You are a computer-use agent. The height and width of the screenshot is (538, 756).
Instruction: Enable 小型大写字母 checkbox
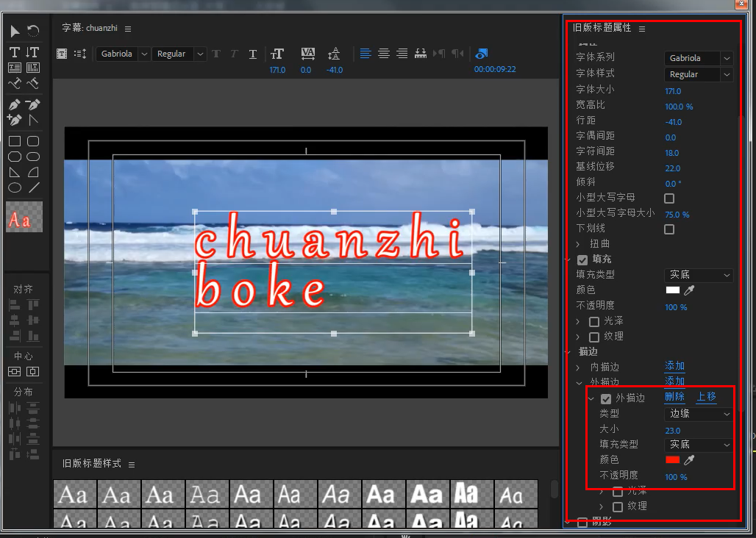pyautogui.click(x=669, y=198)
